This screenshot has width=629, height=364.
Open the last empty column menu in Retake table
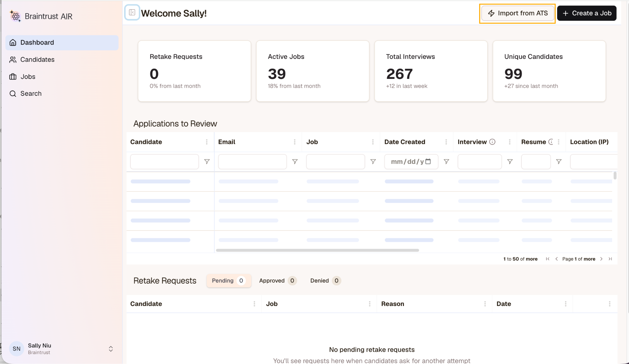(x=610, y=304)
